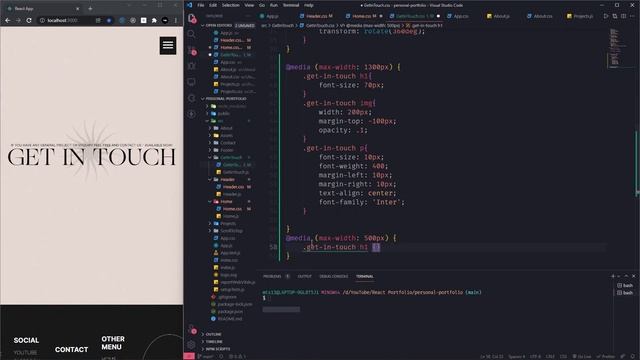Open the File menu

[201, 5]
